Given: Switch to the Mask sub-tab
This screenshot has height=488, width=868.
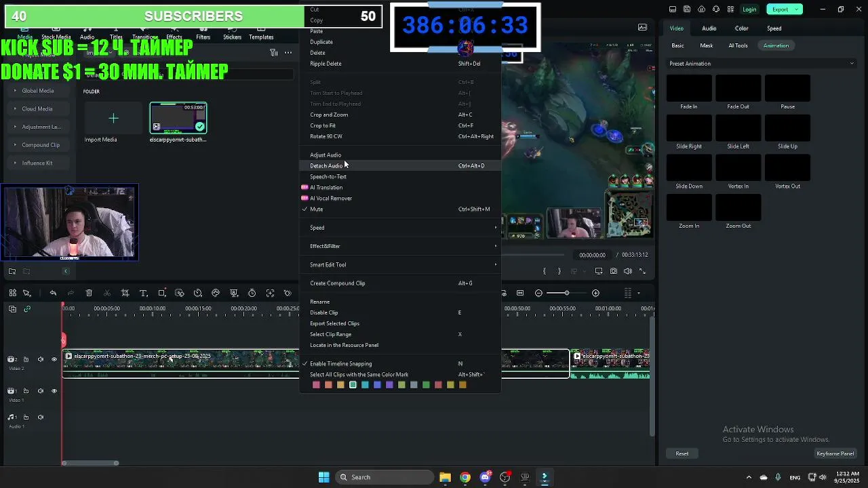Looking at the screenshot, I should pyautogui.click(x=706, y=45).
